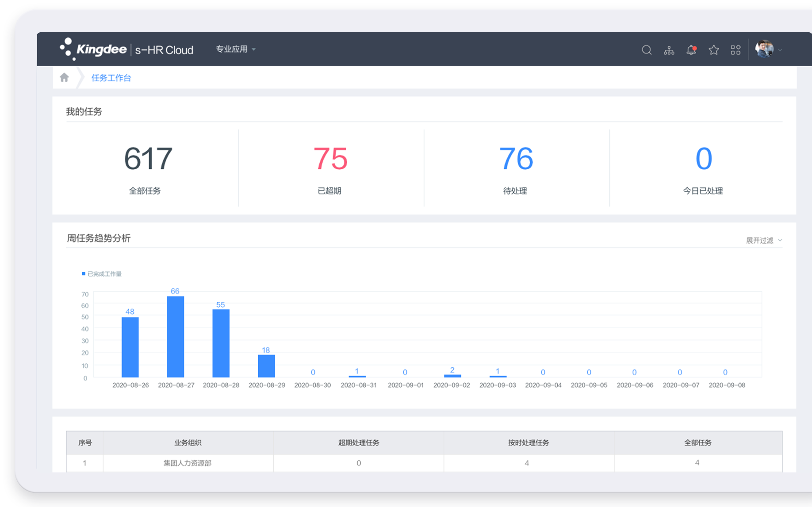Click the favorites star icon

(x=713, y=50)
